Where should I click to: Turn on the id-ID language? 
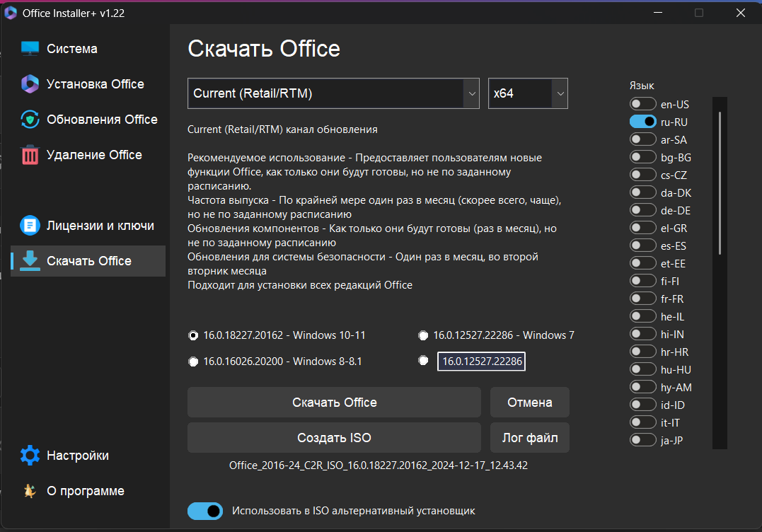[x=643, y=405]
